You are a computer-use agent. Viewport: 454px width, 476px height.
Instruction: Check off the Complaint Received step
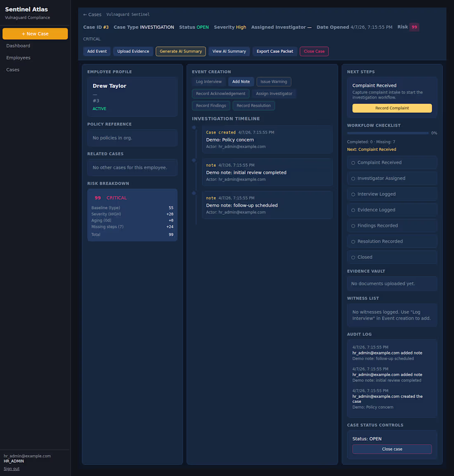[x=392, y=162]
